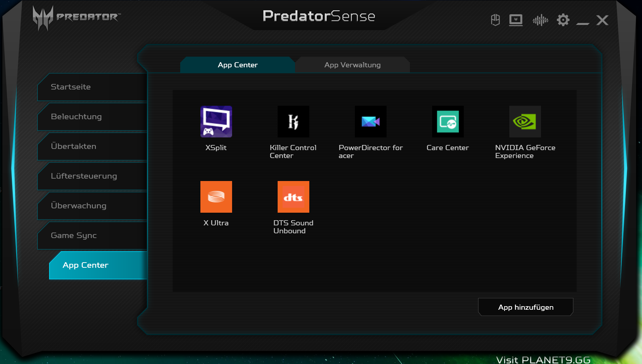Click the Care Center label text
Viewport: 642px width, 364px height.
(448, 148)
